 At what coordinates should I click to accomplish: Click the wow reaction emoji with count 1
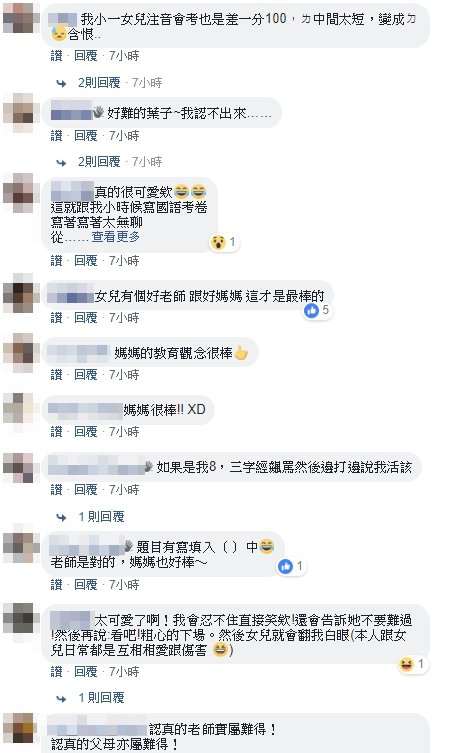tap(218, 243)
